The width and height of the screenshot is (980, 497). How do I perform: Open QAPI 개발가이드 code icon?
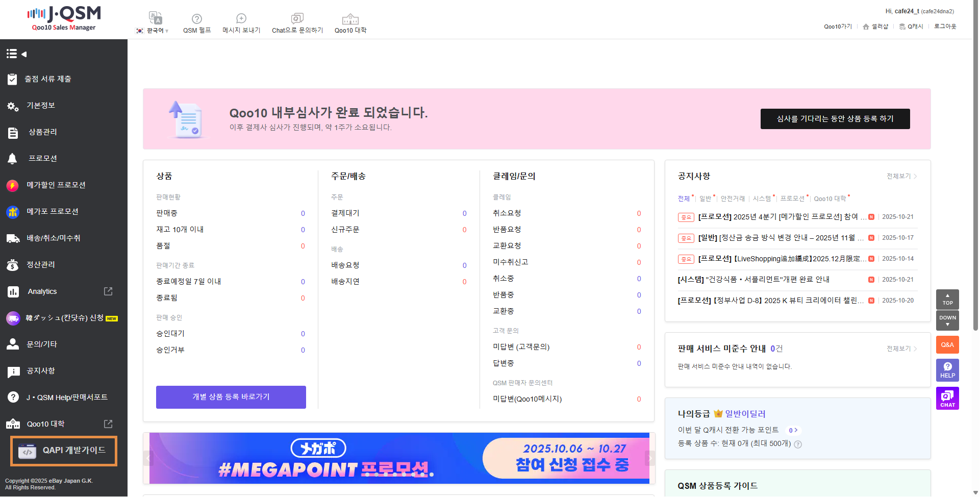pos(28,451)
